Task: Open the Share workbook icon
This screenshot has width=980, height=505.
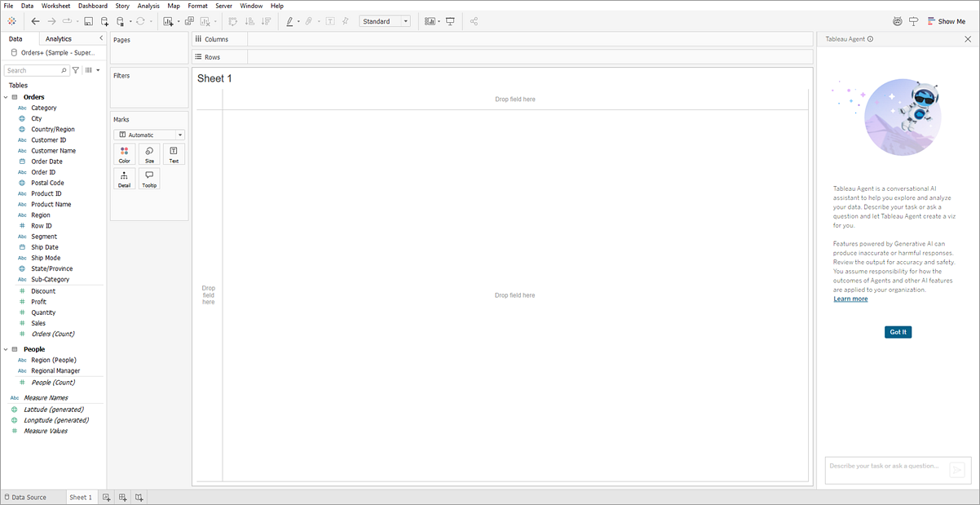Action: pyautogui.click(x=474, y=21)
